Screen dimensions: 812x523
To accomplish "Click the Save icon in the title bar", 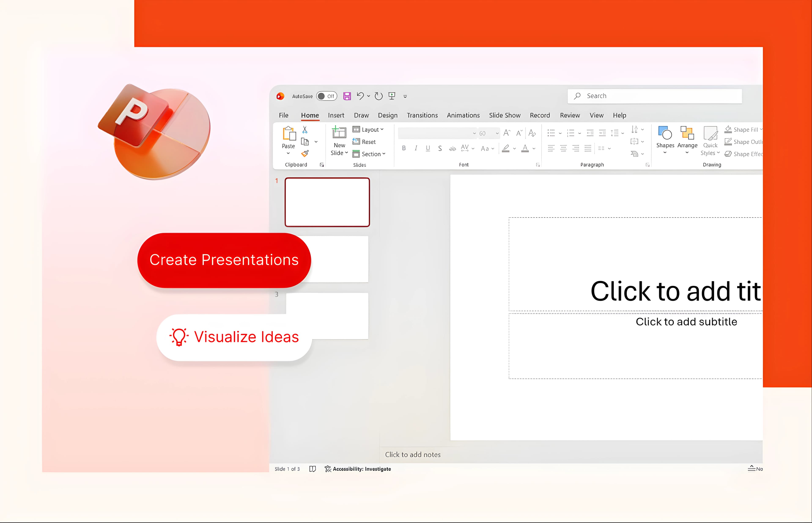I will 347,96.
